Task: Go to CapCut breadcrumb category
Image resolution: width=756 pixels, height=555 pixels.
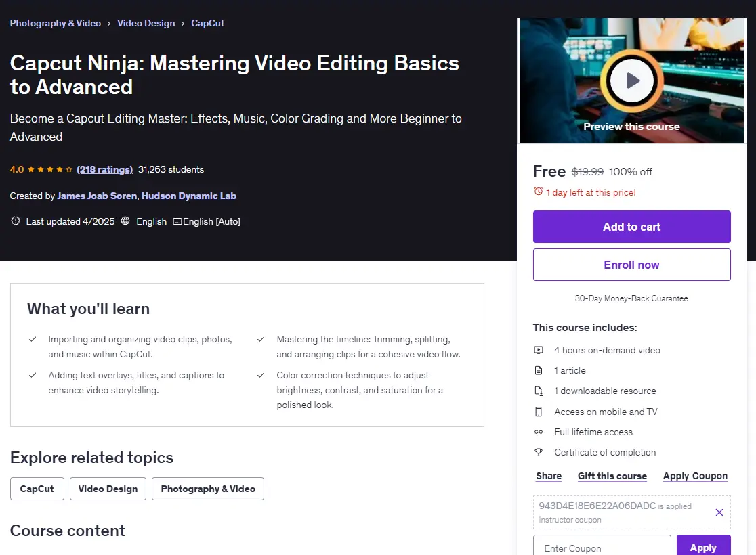Action: 208,23
